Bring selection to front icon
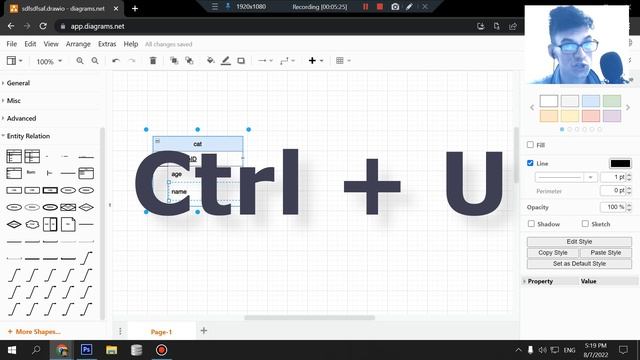The image size is (640, 360). pyautogui.click(x=174, y=61)
